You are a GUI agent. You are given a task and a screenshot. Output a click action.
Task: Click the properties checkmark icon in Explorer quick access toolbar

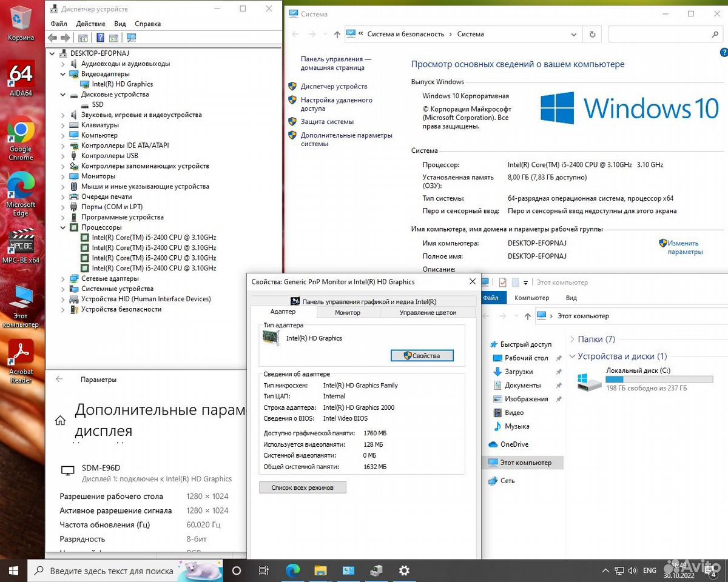click(x=502, y=283)
